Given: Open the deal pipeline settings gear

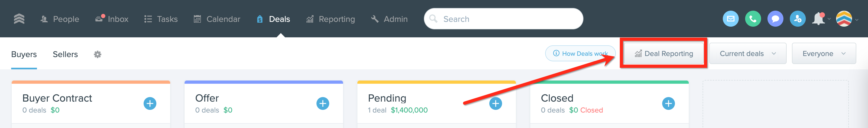Looking at the screenshot, I should (x=97, y=54).
